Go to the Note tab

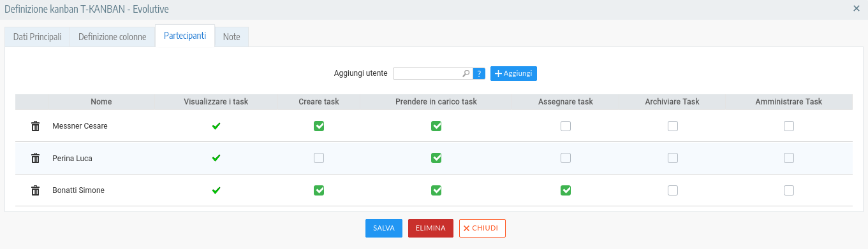232,37
